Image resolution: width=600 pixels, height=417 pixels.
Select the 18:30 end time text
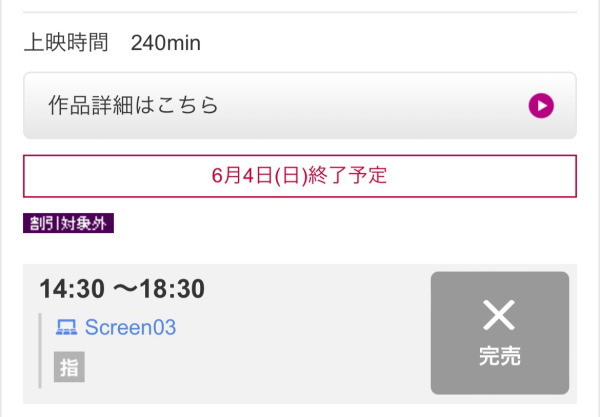(170, 290)
